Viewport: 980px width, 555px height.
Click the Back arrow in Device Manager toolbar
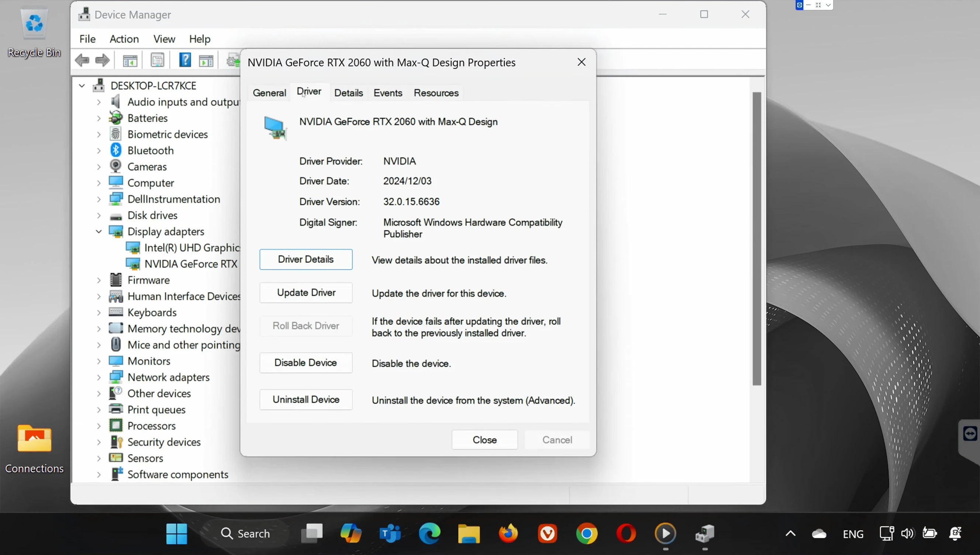(82, 60)
